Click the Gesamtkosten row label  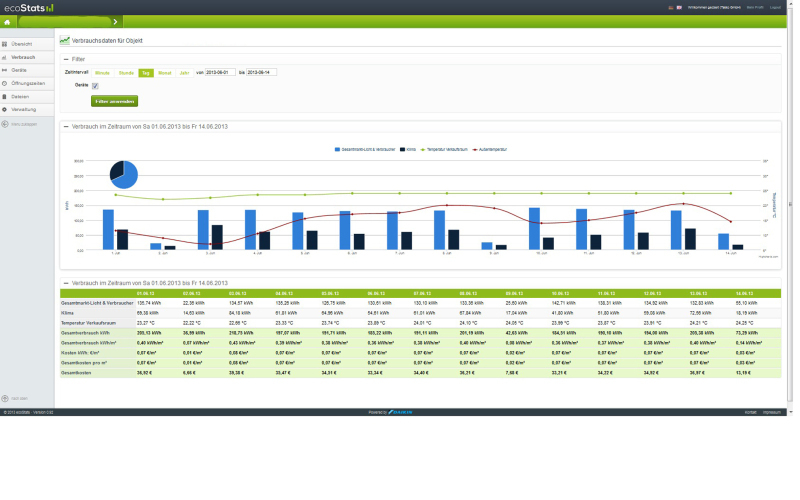[x=76, y=373]
